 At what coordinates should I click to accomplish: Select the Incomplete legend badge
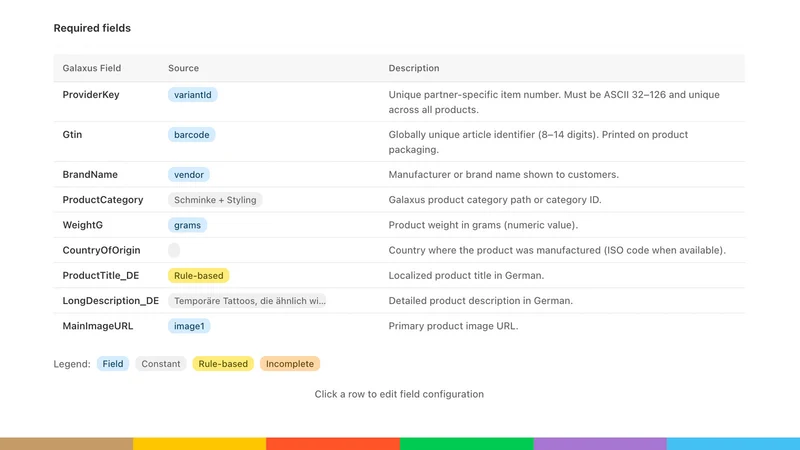pos(290,364)
